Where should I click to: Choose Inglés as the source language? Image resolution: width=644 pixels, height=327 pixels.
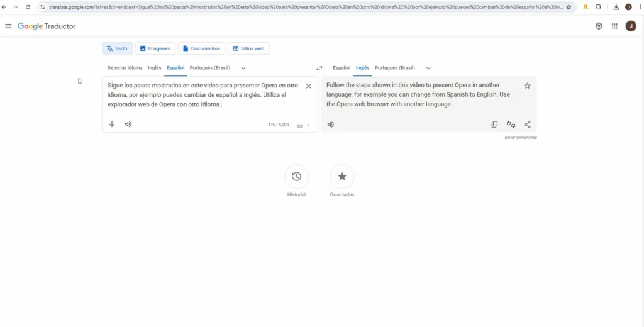[x=155, y=68]
